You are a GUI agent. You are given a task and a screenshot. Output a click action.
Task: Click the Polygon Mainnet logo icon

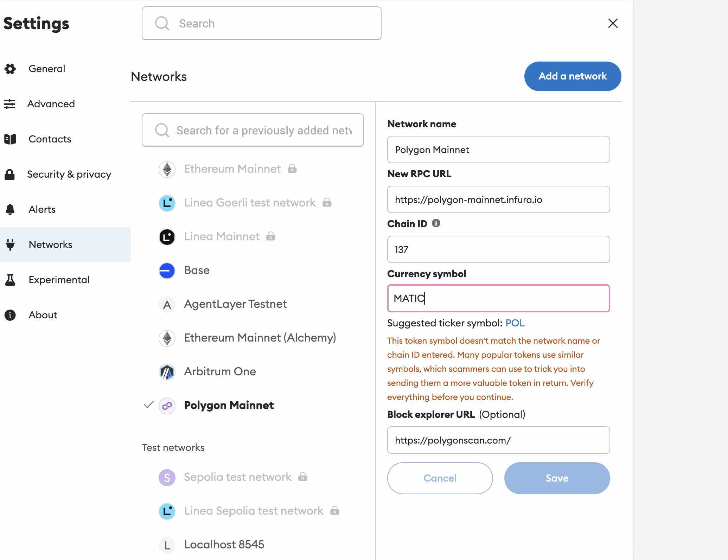[x=167, y=406]
